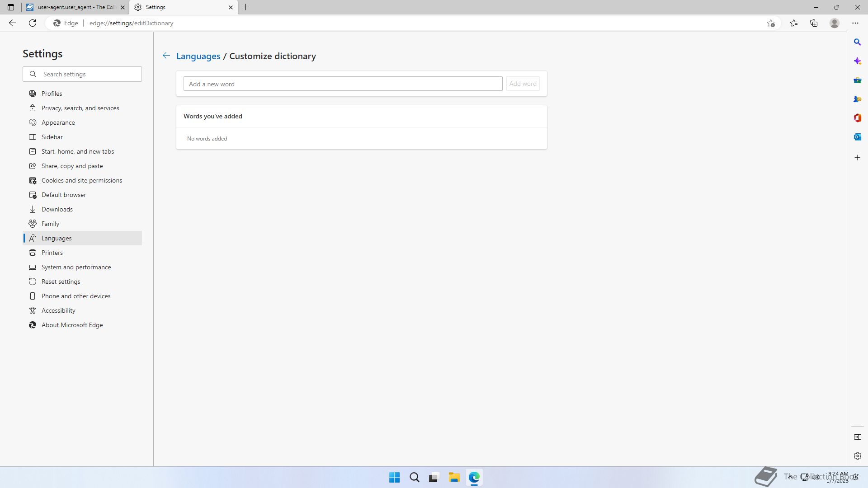Focus the Add a new word field
Screen dimensions: 868x488
point(343,84)
